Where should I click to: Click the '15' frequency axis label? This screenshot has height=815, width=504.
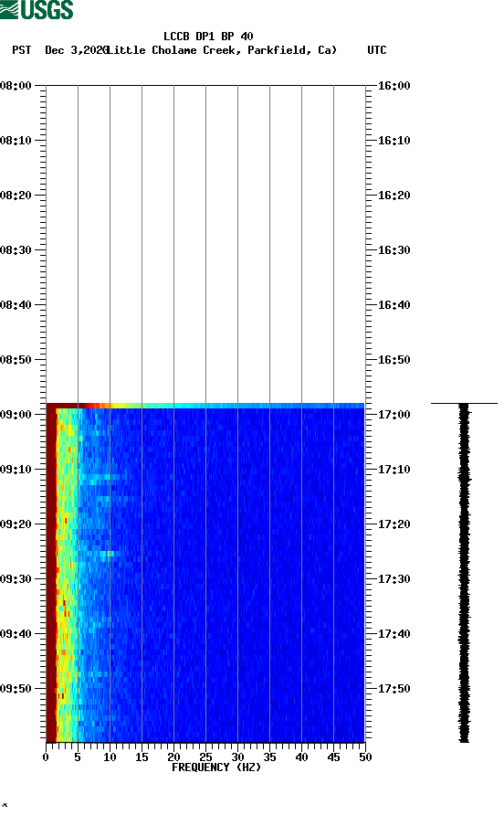pos(142,757)
